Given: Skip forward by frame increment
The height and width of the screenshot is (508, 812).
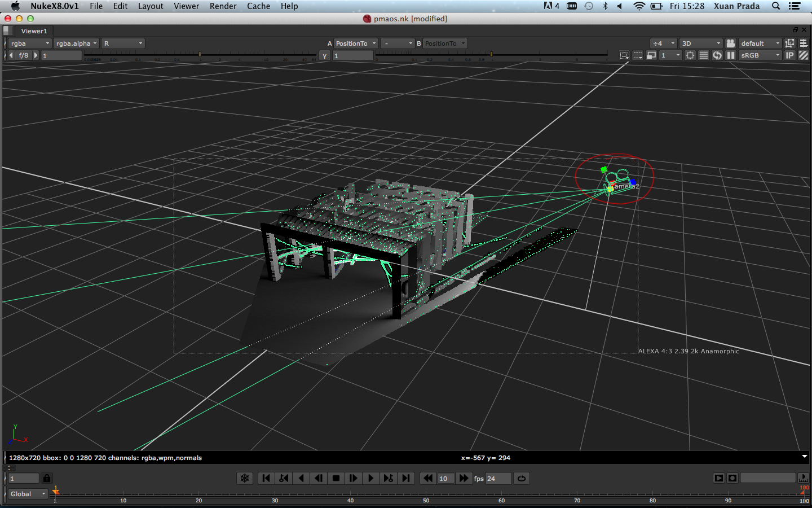Looking at the screenshot, I should click(464, 478).
